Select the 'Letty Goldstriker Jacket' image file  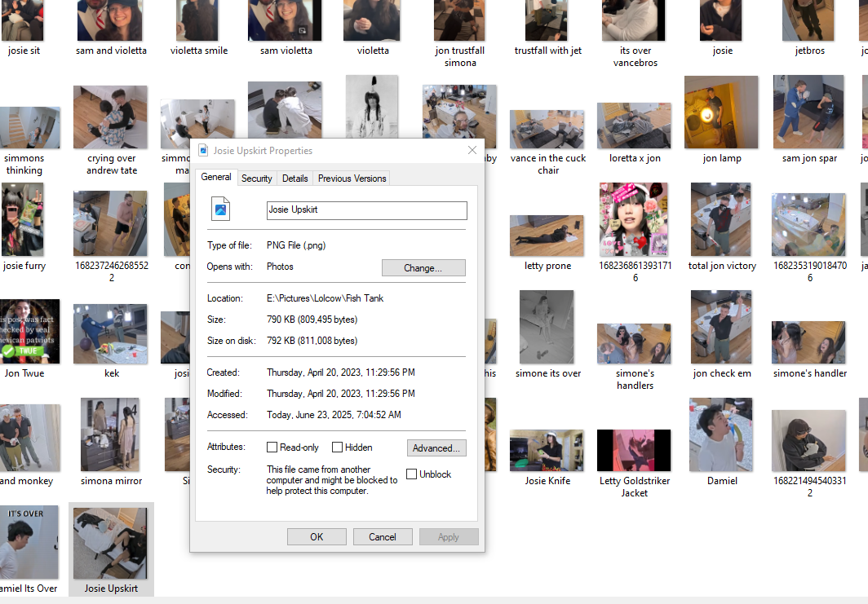634,450
